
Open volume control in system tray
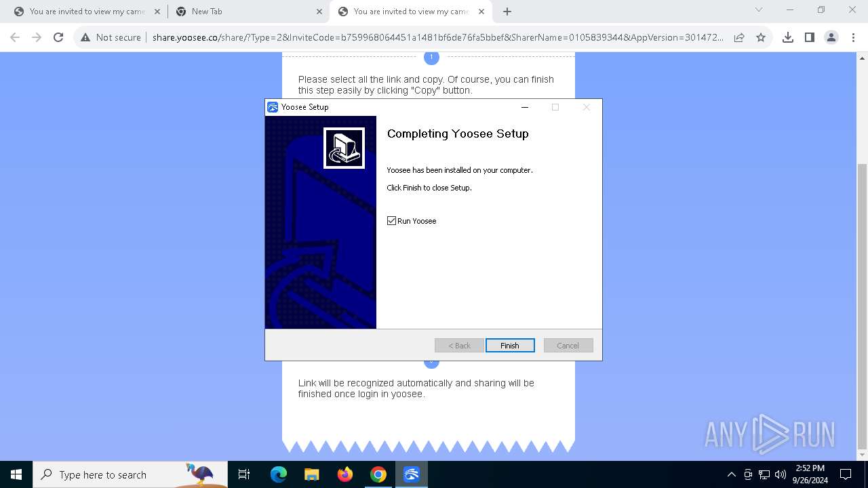pos(780,474)
